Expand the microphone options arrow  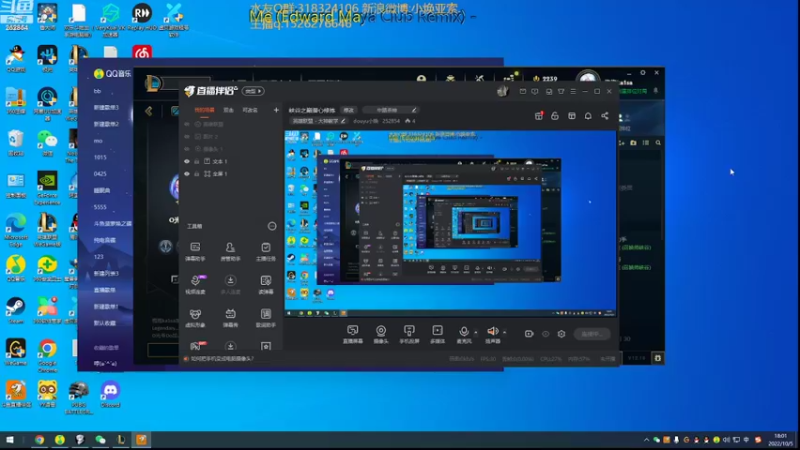476,333
